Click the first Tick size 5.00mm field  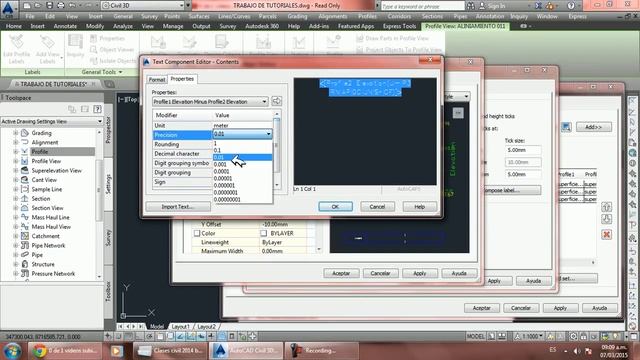523,150
